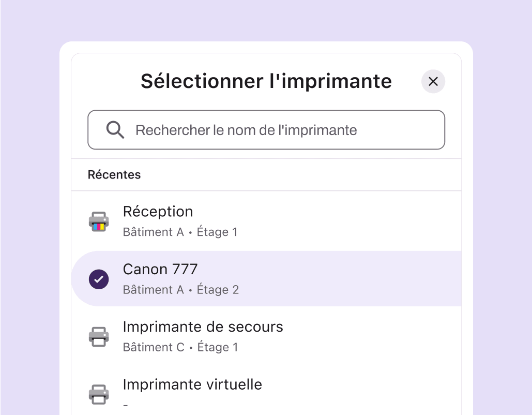Click the Sélectionner l'imprimante dialog title
The width and height of the screenshot is (532, 415).
266,81
